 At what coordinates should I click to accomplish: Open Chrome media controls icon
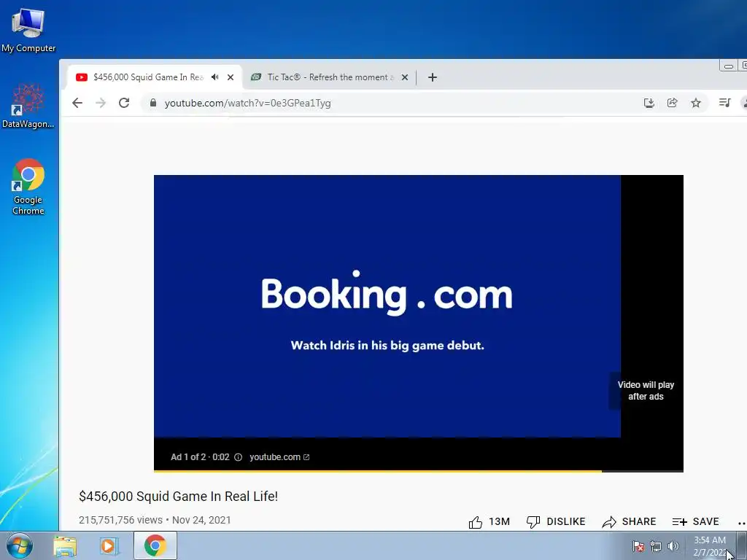click(724, 103)
